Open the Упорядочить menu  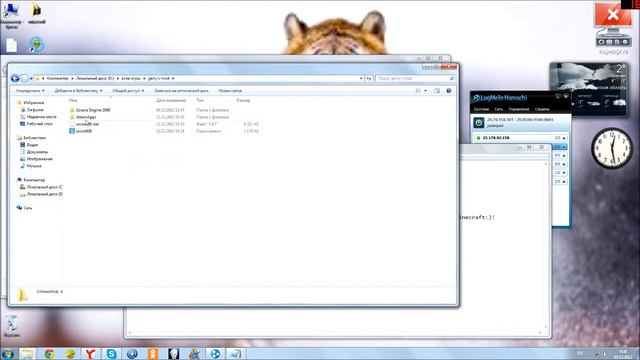[x=30, y=91]
